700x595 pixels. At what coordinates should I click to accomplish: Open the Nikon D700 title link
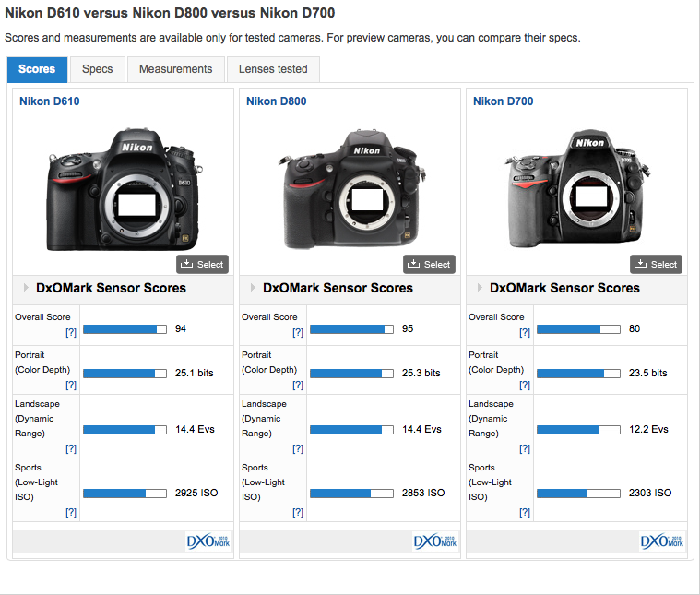[x=503, y=101]
